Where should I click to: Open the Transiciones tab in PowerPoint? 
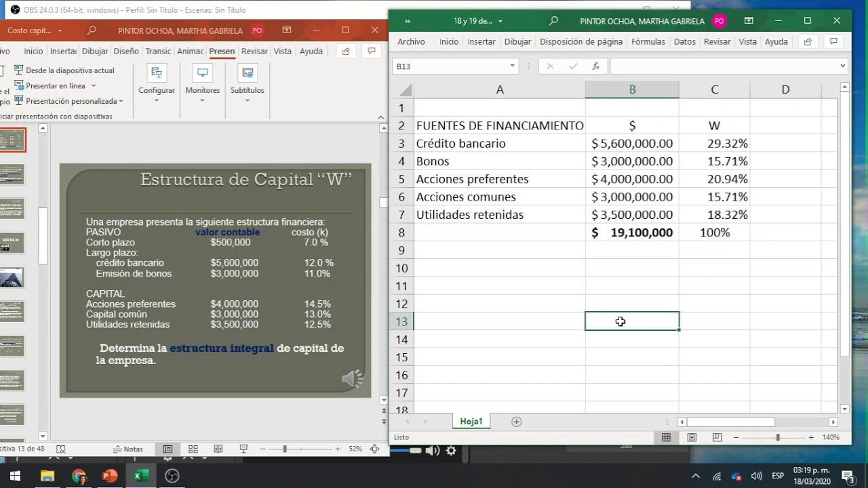(158, 51)
